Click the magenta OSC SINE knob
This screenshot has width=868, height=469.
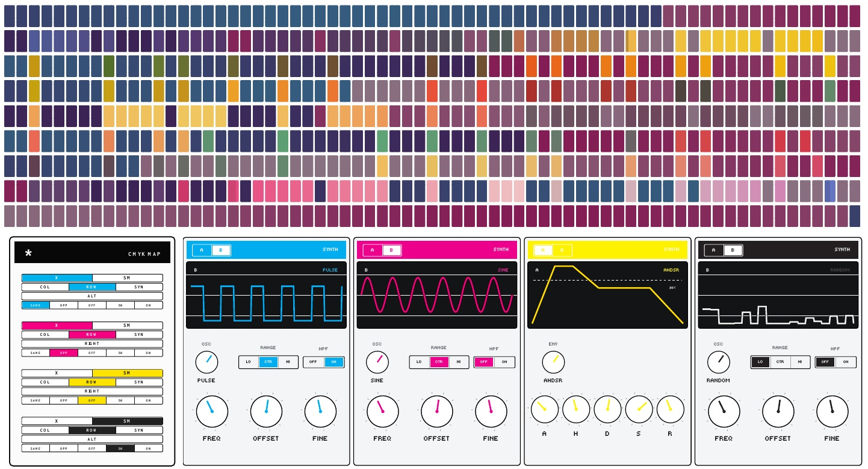click(377, 362)
